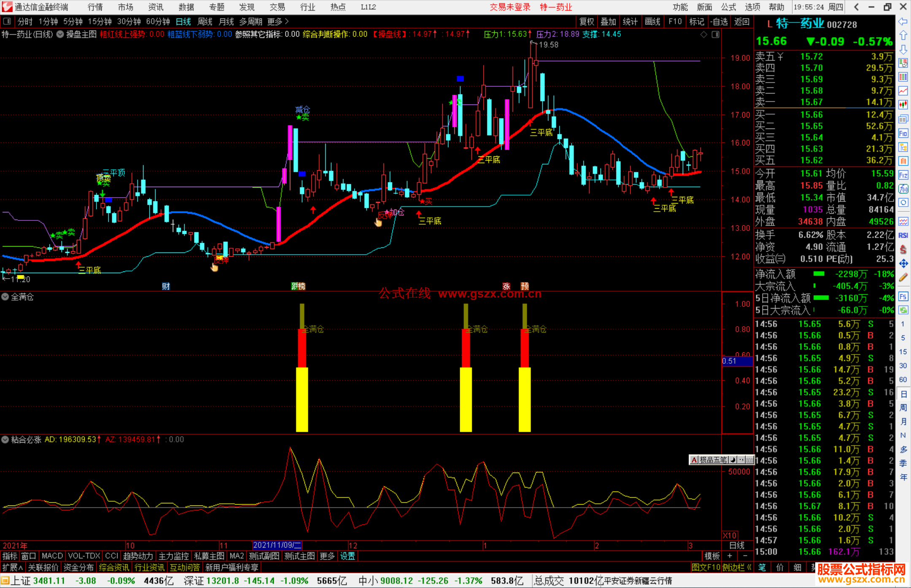Image resolution: width=911 pixels, height=588 pixels.
Task: Click the left arrow icon in right sidebar
Action: coord(903,21)
